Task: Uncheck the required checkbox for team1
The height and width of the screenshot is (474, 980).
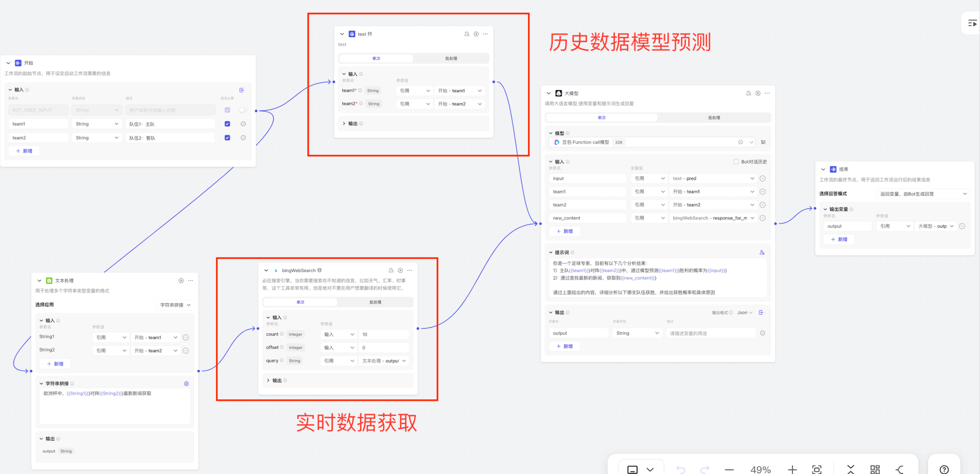Action: [x=227, y=124]
